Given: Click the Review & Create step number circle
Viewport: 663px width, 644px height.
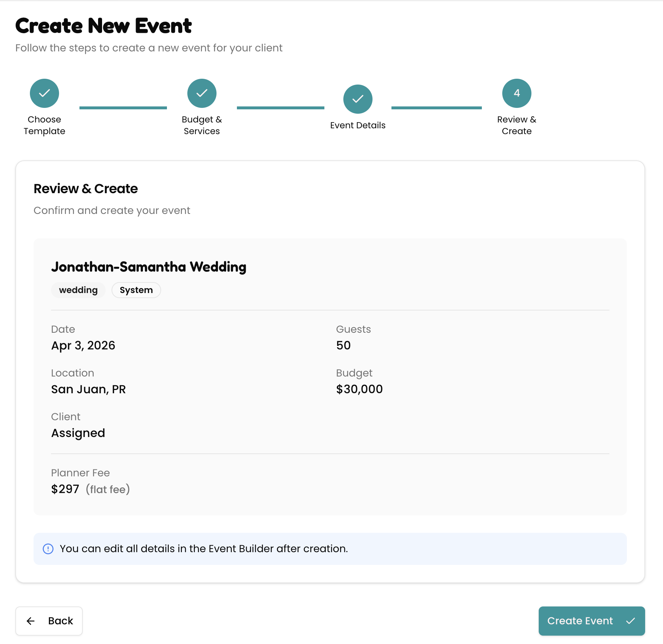Looking at the screenshot, I should tap(516, 93).
